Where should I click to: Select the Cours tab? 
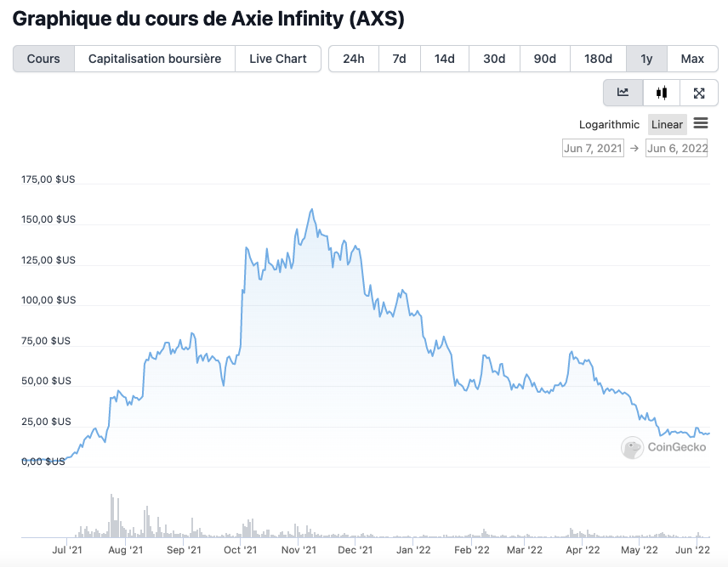43,59
